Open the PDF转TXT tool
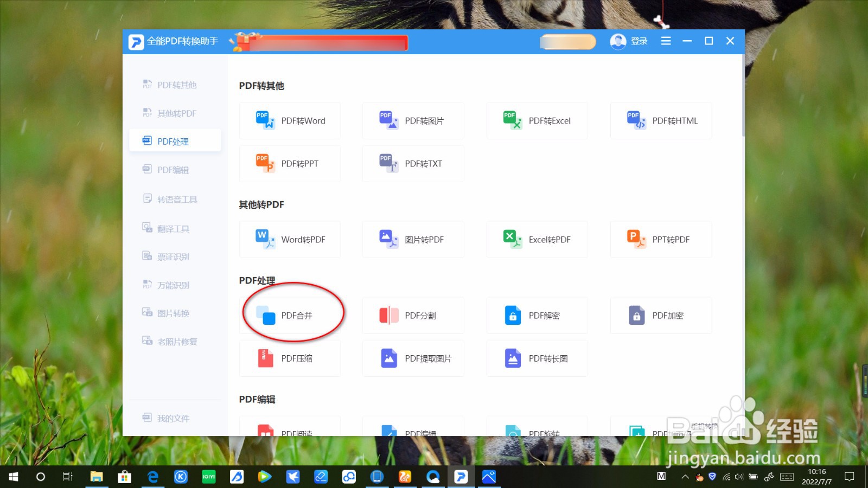Image resolution: width=868 pixels, height=488 pixels. (413, 163)
